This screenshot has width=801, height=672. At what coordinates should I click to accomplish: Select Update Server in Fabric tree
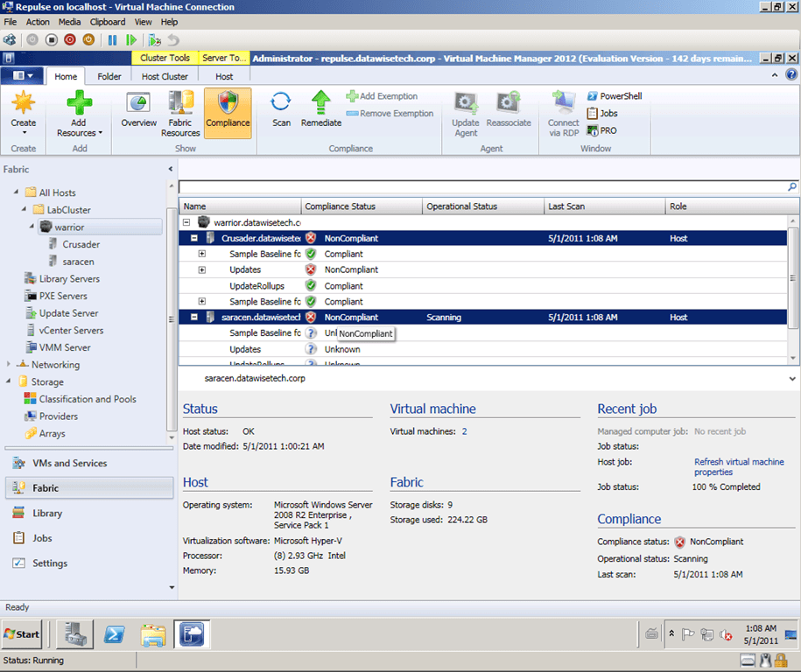coord(68,313)
